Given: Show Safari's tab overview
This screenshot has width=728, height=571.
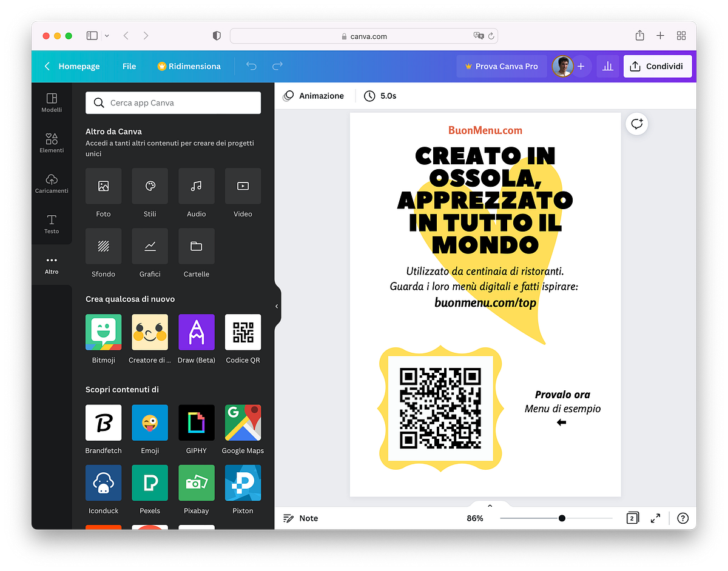Looking at the screenshot, I should coord(681,36).
